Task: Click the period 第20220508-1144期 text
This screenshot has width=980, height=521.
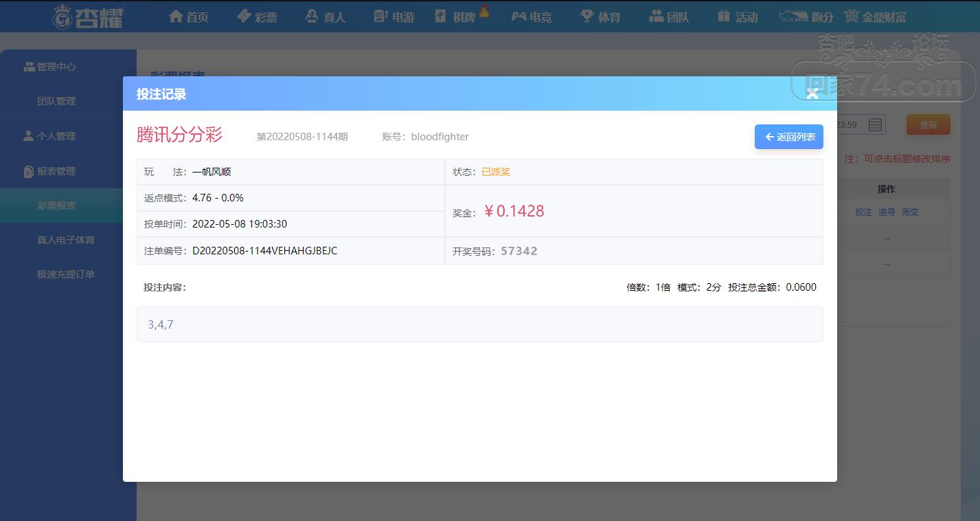Action: click(x=302, y=137)
